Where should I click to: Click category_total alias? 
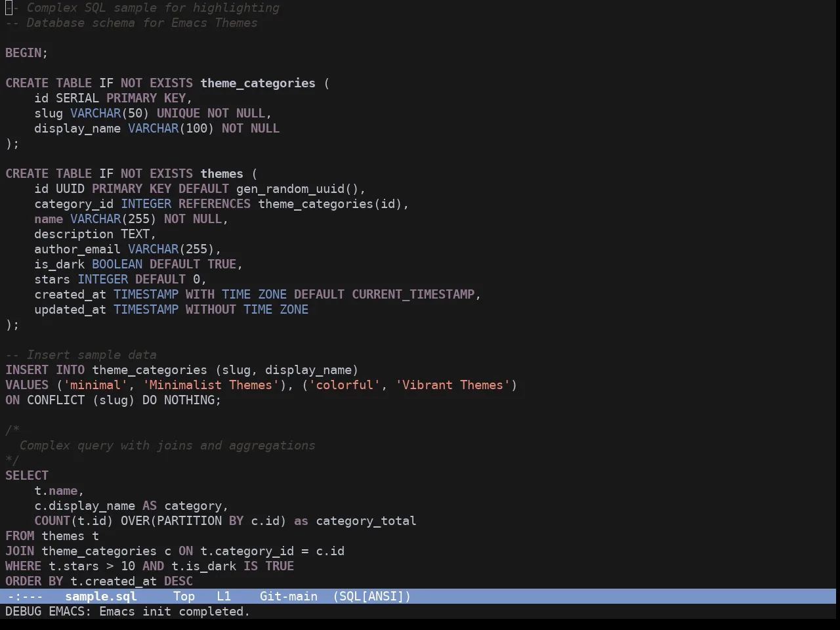click(x=366, y=521)
